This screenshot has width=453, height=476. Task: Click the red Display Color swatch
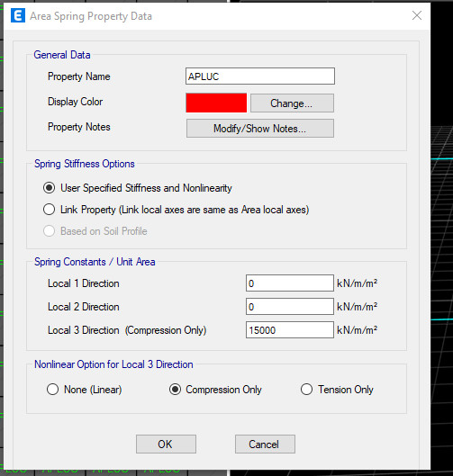[x=216, y=103]
